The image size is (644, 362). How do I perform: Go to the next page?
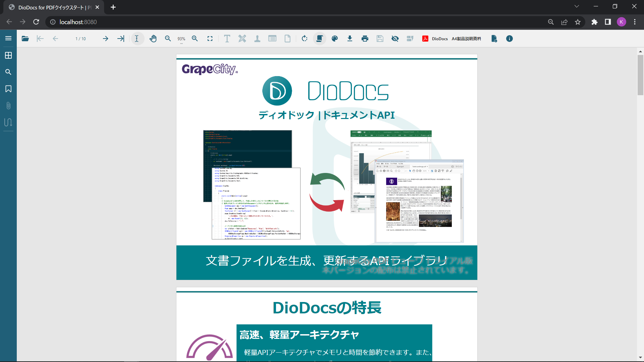tap(106, 39)
